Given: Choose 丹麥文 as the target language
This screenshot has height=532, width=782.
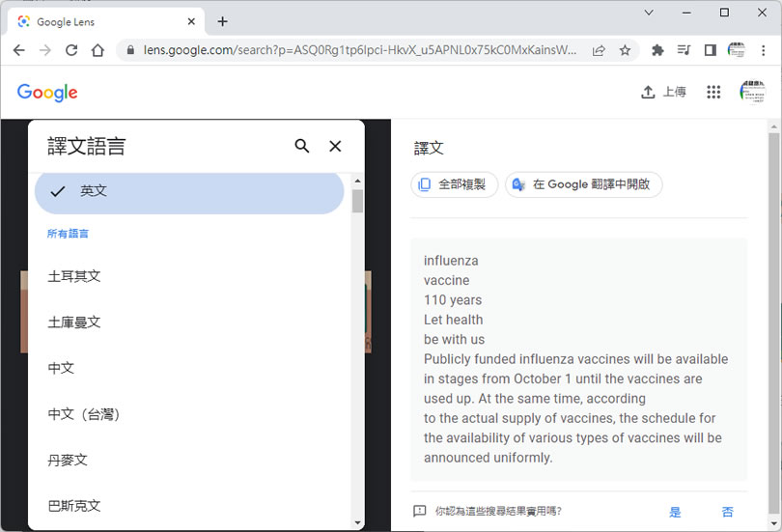Looking at the screenshot, I should [68, 461].
